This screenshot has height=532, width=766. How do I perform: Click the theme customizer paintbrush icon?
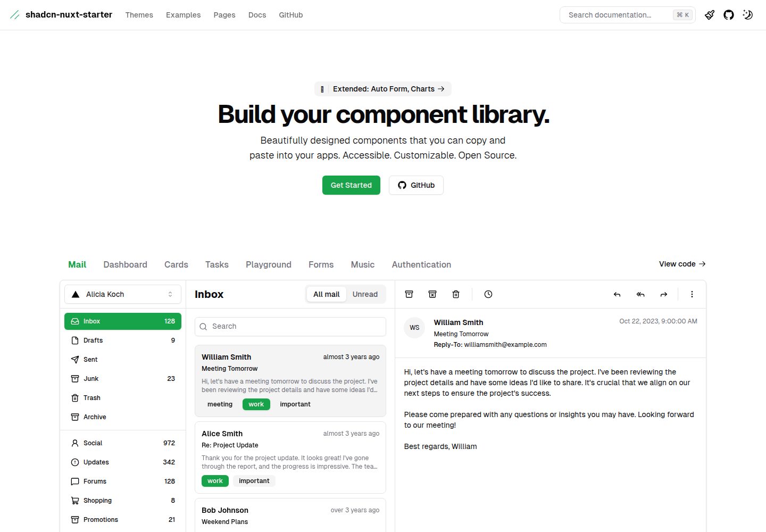click(710, 15)
